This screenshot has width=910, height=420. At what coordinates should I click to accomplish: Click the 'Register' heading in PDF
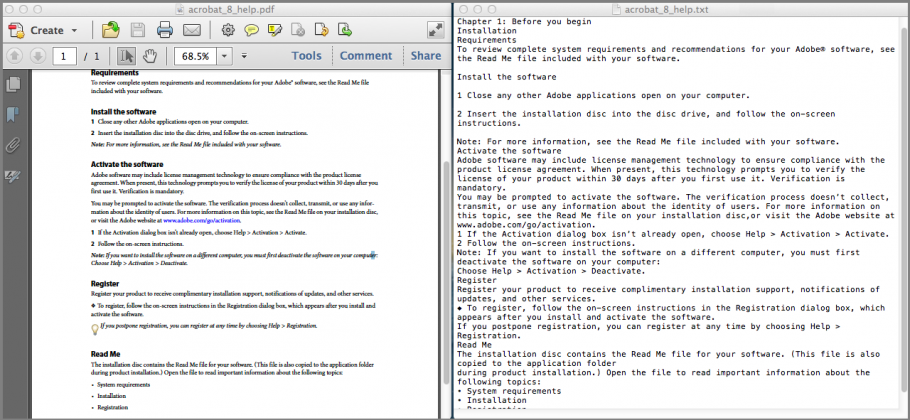105,284
